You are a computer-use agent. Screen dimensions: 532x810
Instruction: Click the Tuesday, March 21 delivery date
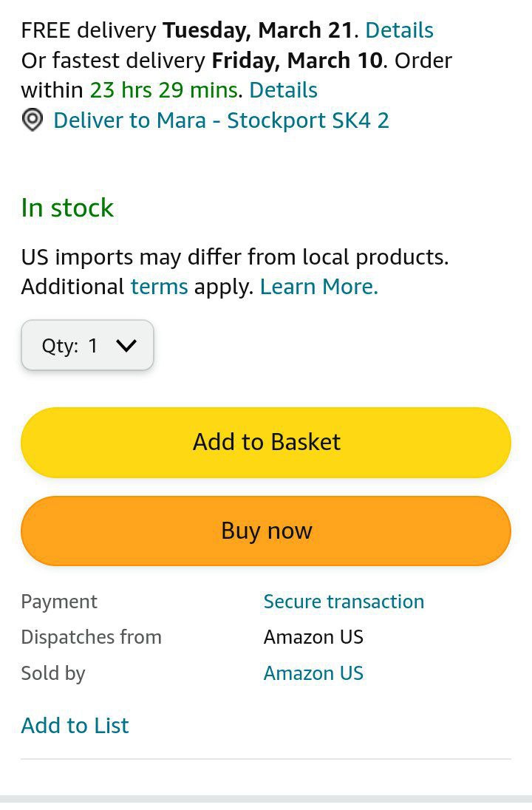pos(257,30)
